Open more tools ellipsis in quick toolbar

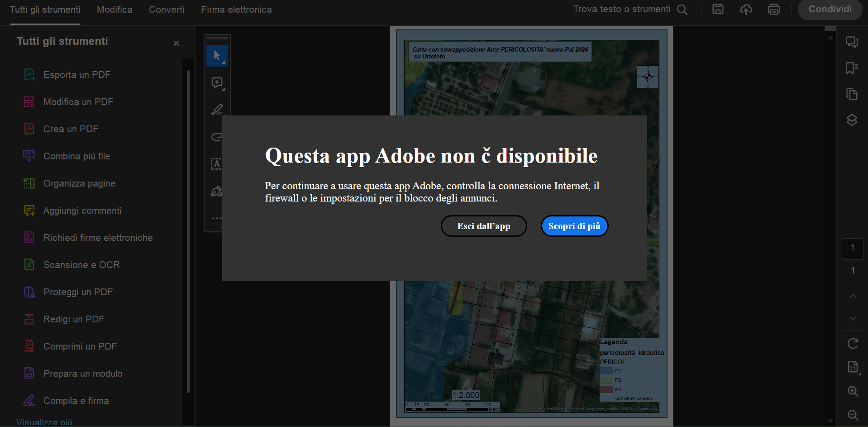[217, 218]
